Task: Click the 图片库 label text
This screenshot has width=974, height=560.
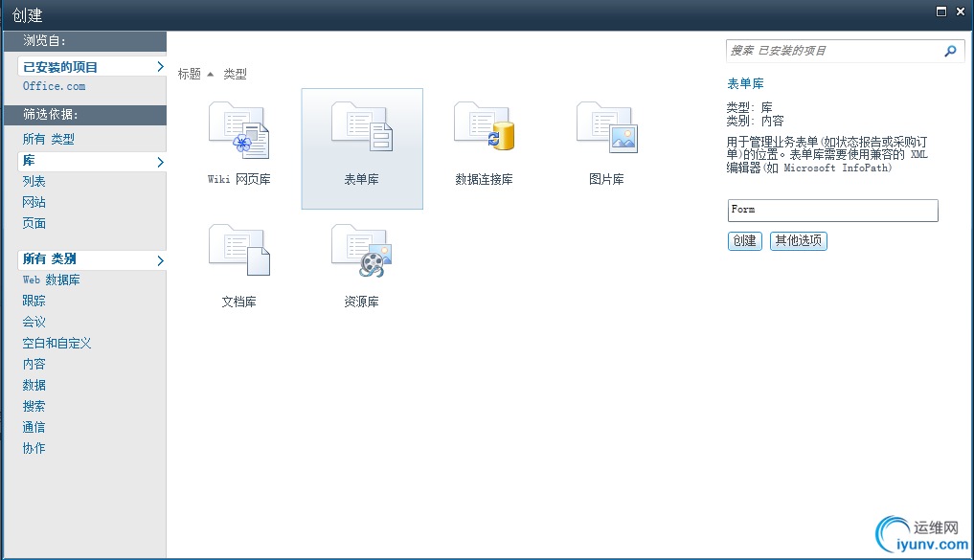Action: [607, 179]
